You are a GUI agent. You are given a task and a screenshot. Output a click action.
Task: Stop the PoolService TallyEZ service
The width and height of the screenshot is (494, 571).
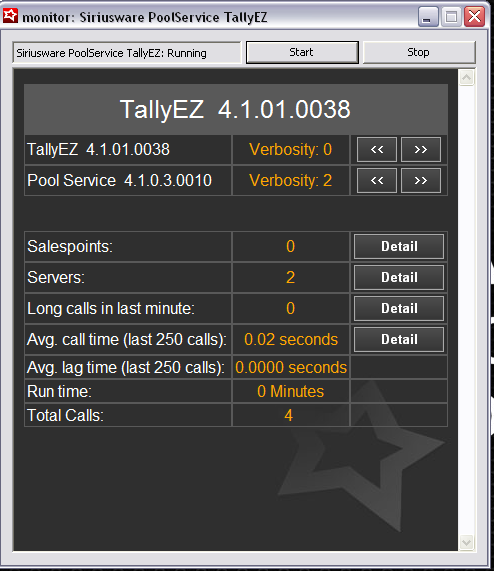pyautogui.click(x=419, y=52)
